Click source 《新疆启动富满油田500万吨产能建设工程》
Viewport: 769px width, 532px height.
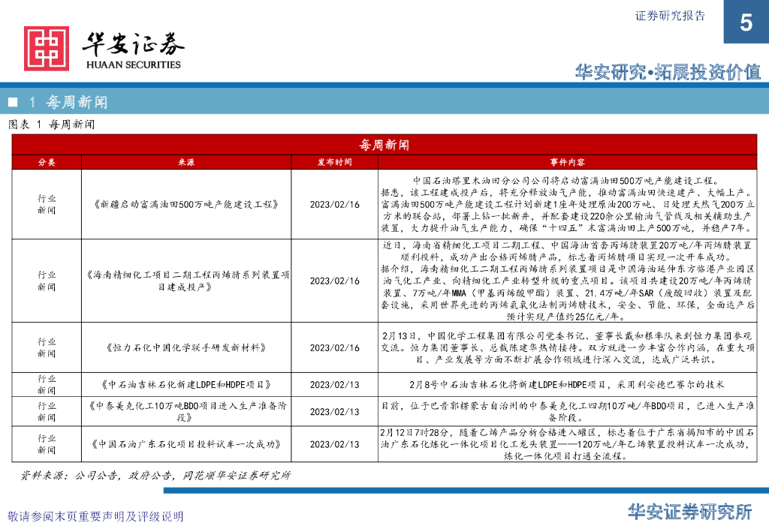(186, 204)
